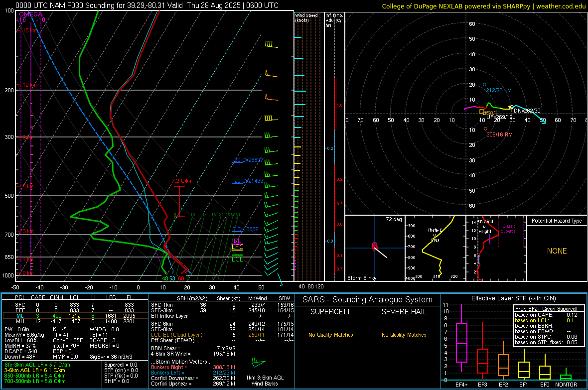Click the 1km & 6km AGL wind barb graphic
588x390 pixels.
pos(258,363)
